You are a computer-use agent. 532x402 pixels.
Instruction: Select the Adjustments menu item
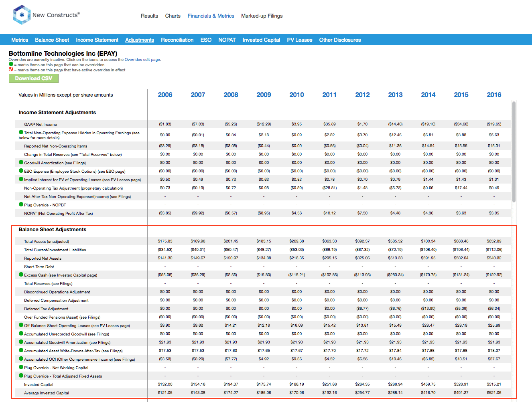(x=140, y=40)
